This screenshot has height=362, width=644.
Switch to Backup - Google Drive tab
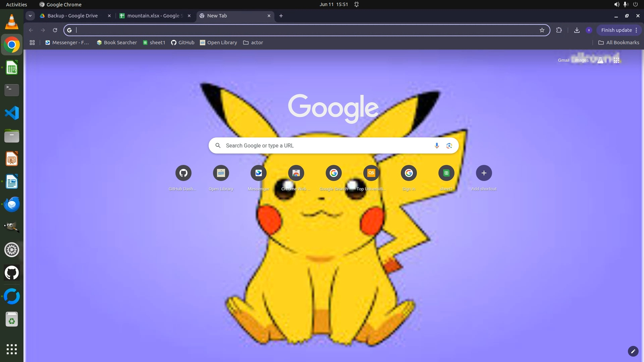click(72, 16)
